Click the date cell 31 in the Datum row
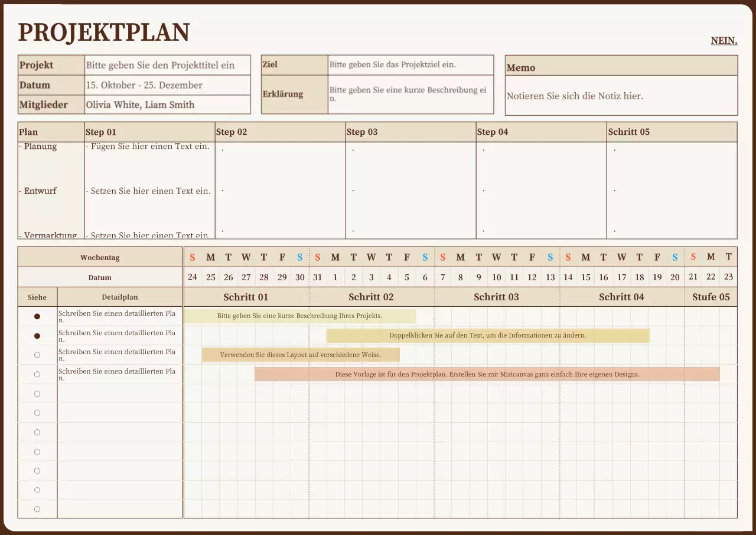The width and height of the screenshot is (756, 535). [x=318, y=277]
